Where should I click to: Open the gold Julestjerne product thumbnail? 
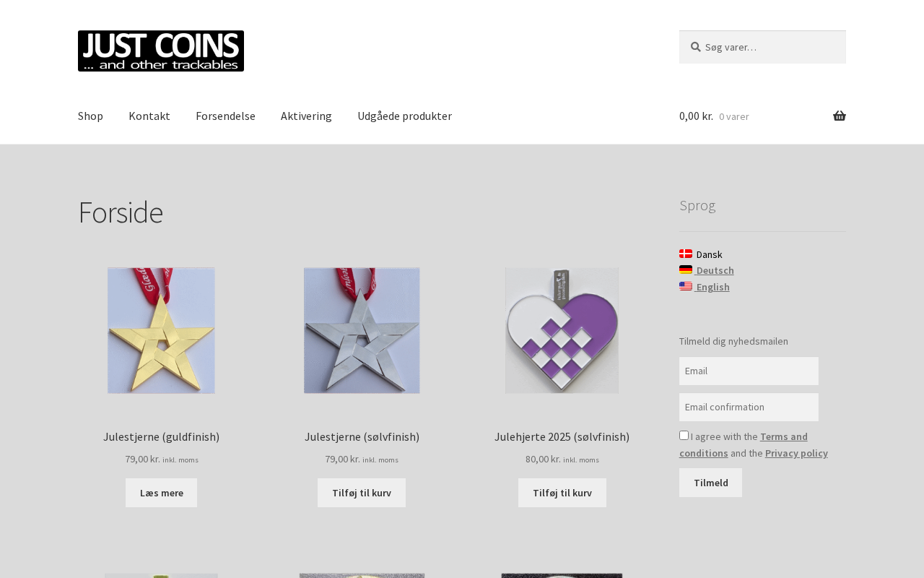161,330
